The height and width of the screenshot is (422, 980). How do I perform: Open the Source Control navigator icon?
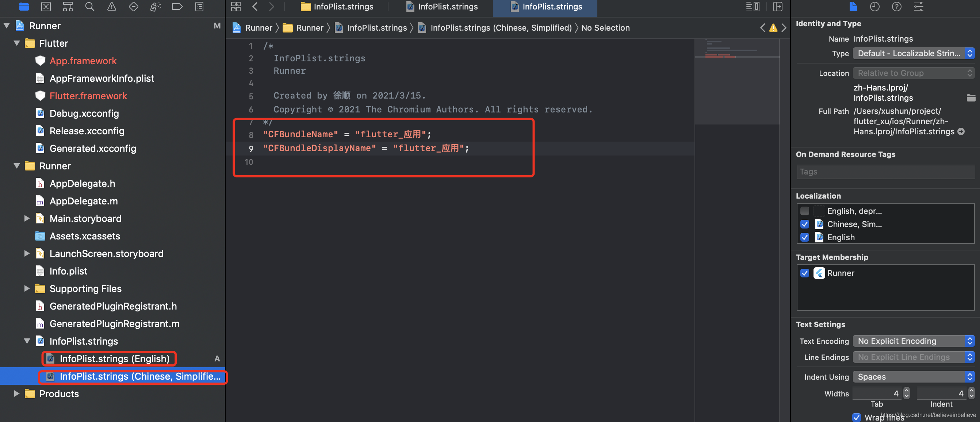point(46,7)
